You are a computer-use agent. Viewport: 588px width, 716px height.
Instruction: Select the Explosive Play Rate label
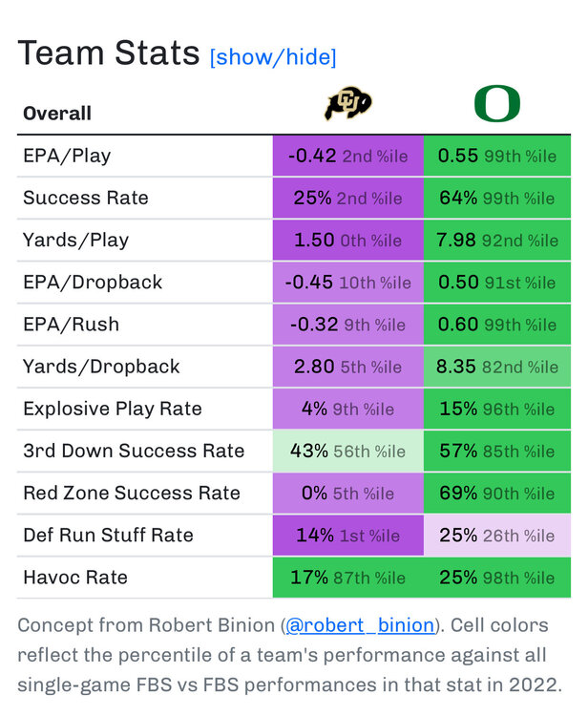coord(113,409)
